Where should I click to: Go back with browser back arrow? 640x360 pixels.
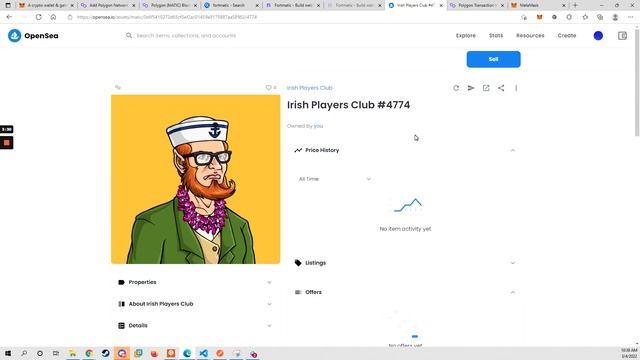tap(9, 17)
